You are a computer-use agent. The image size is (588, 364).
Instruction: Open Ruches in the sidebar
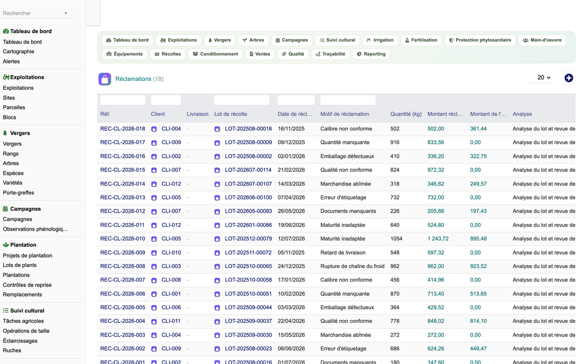pyautogui.click(x=12, y=350)
